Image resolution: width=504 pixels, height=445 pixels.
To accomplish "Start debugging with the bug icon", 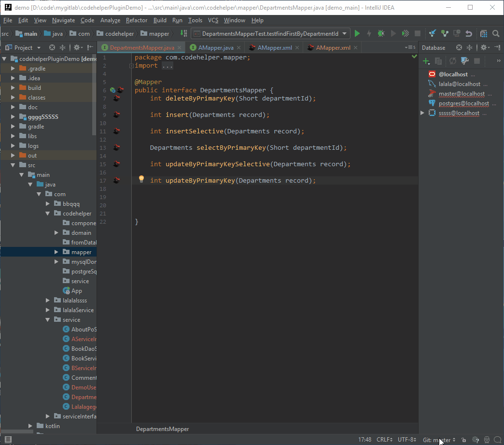I will (x=381, y=34).
